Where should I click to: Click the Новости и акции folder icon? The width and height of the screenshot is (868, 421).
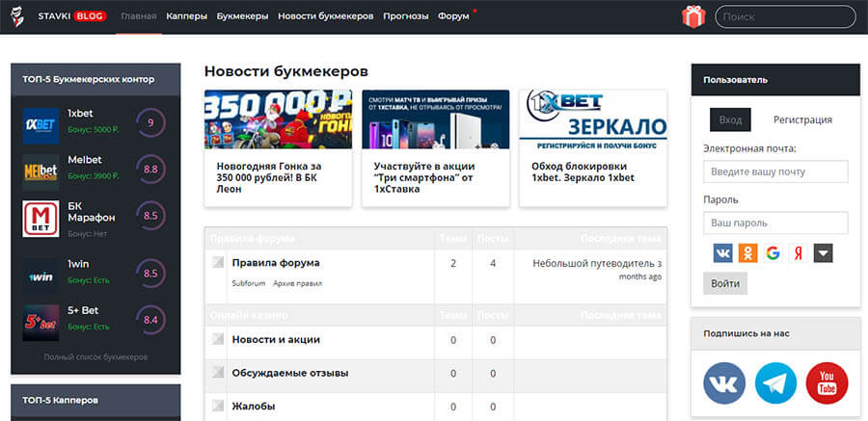218,339
